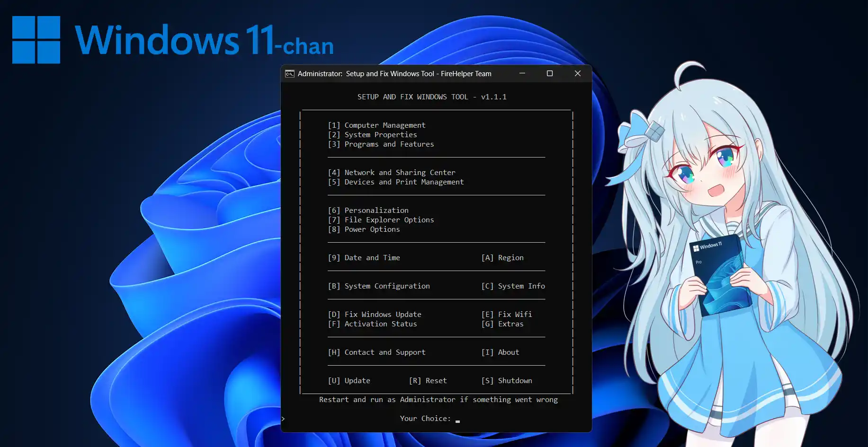Choose Network and Sharing Center option

(x=391, y=173)
